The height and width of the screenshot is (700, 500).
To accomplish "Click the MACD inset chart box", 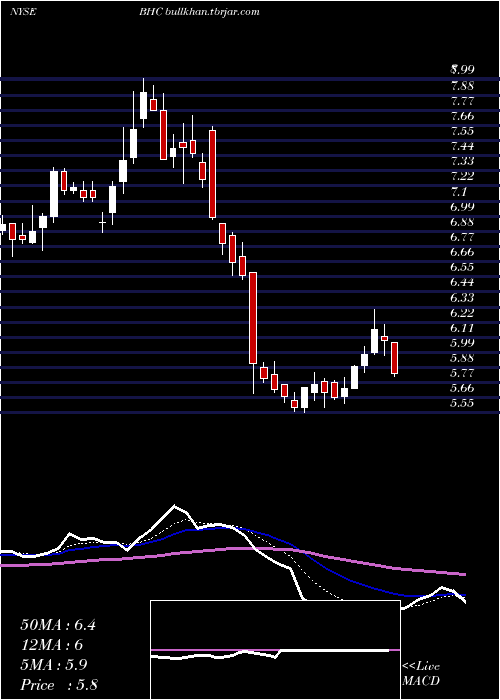I will [x=275, y=650].
